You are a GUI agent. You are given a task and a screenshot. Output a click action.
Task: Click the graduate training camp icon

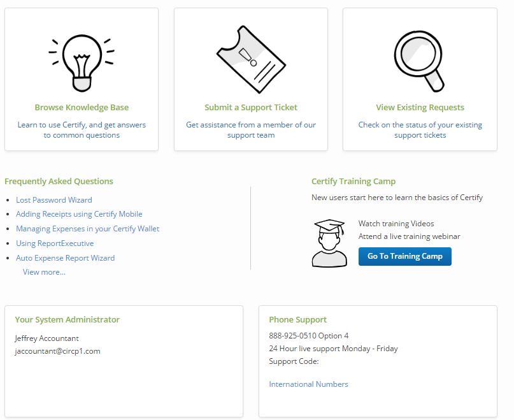329,243
